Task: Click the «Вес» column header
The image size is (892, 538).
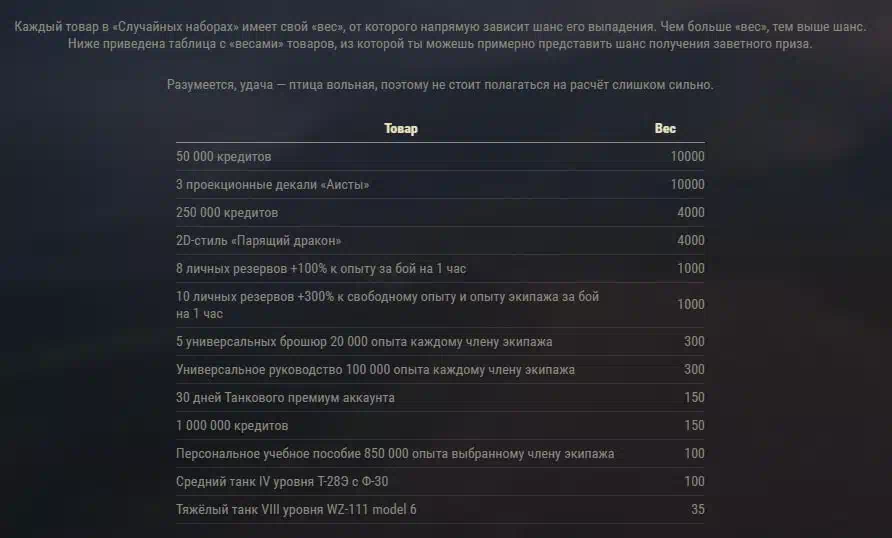Action: click(664, 129)
